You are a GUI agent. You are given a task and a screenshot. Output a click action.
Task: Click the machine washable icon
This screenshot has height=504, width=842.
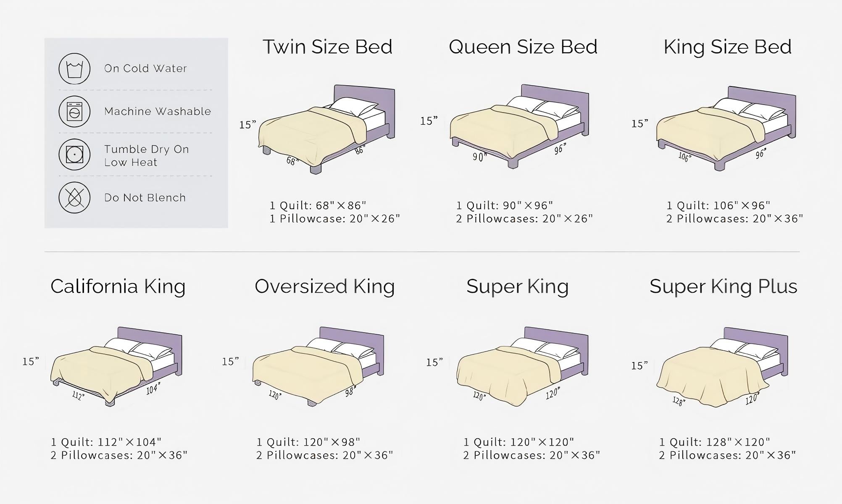coord(74,112)
